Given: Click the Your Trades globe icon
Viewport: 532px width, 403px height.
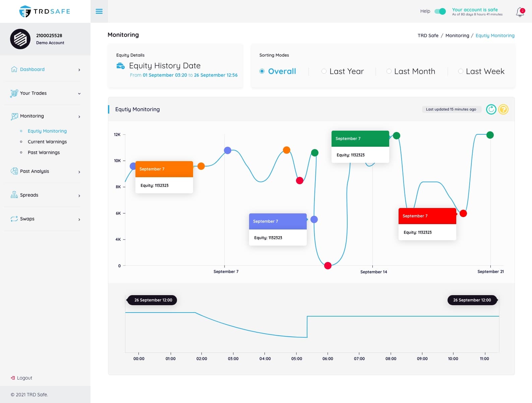Looking at the screenshot, I should point(14,93).
